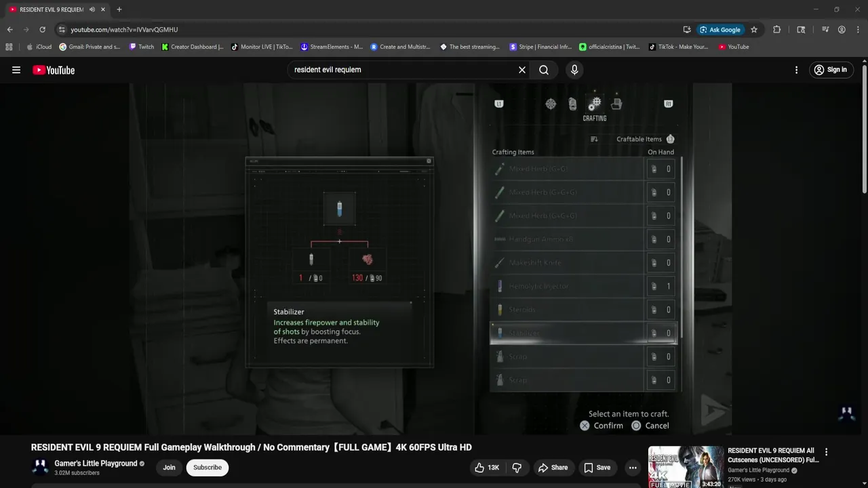
Task: Click the Hemolytic Injector crafting row
Action: click(x=583, y=286)
